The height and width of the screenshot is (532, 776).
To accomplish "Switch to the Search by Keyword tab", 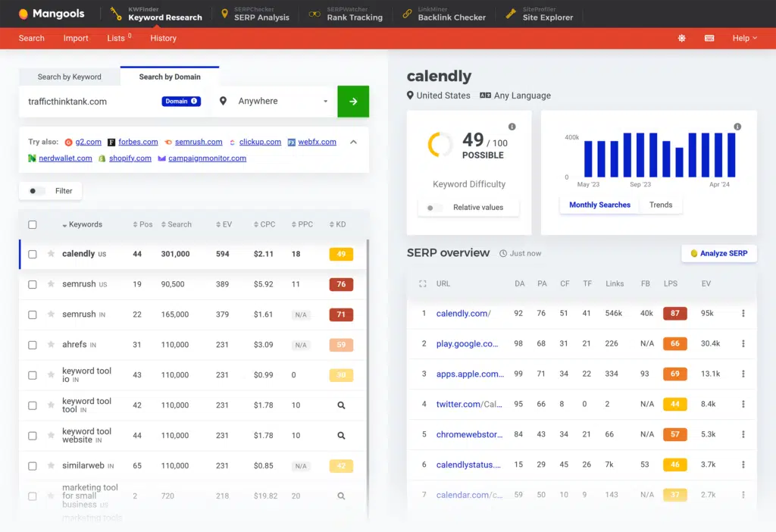I will point(70,77).
